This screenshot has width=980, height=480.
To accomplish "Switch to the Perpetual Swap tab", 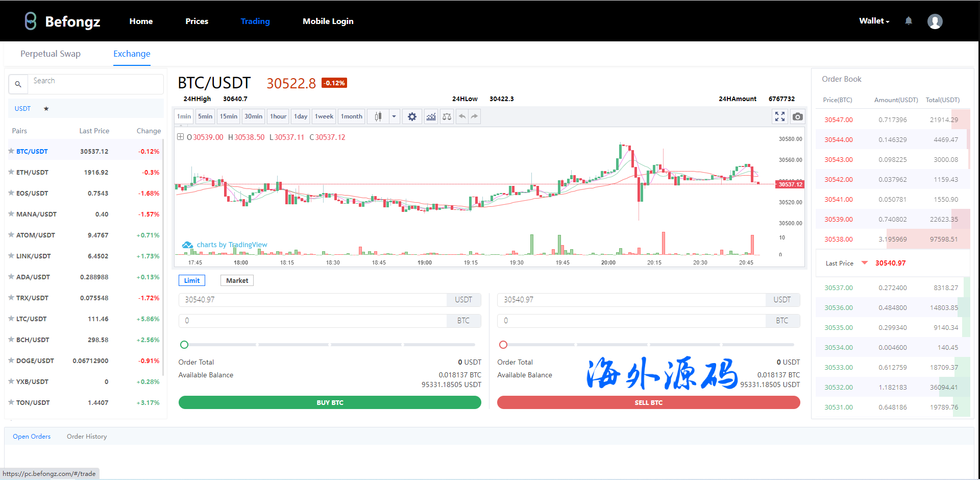I will 51,54.
